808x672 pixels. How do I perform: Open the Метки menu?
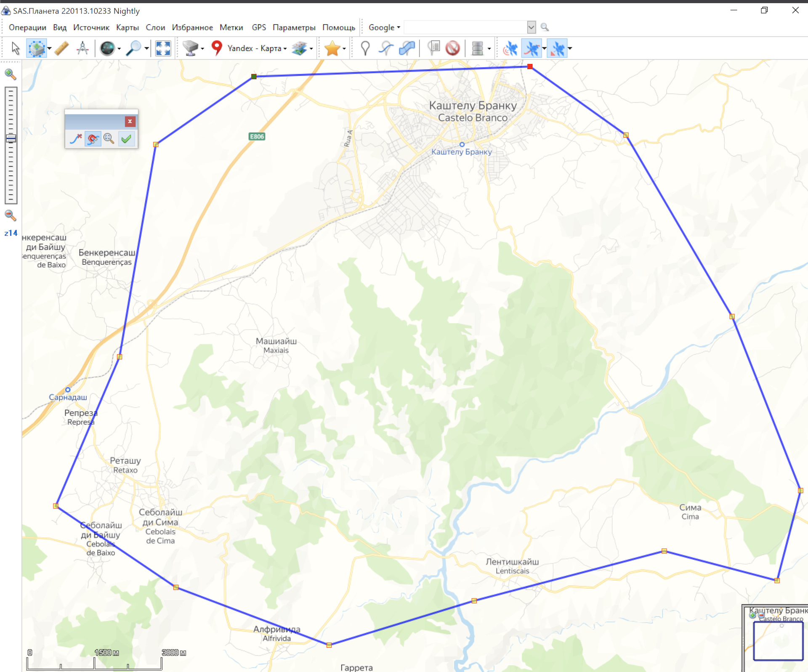click(231, 27)
